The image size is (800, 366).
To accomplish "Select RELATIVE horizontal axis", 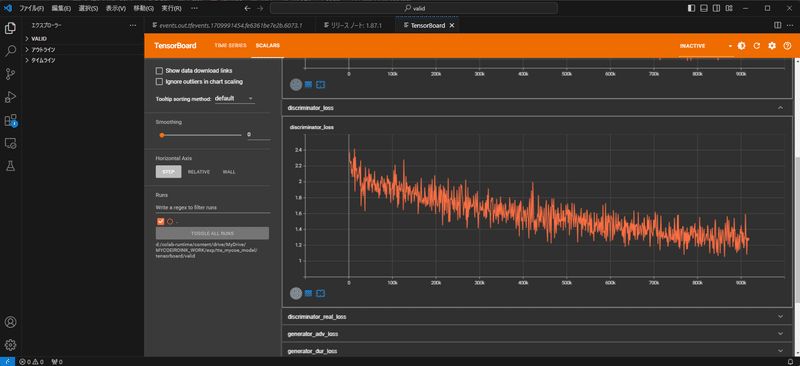I will 199,172.
